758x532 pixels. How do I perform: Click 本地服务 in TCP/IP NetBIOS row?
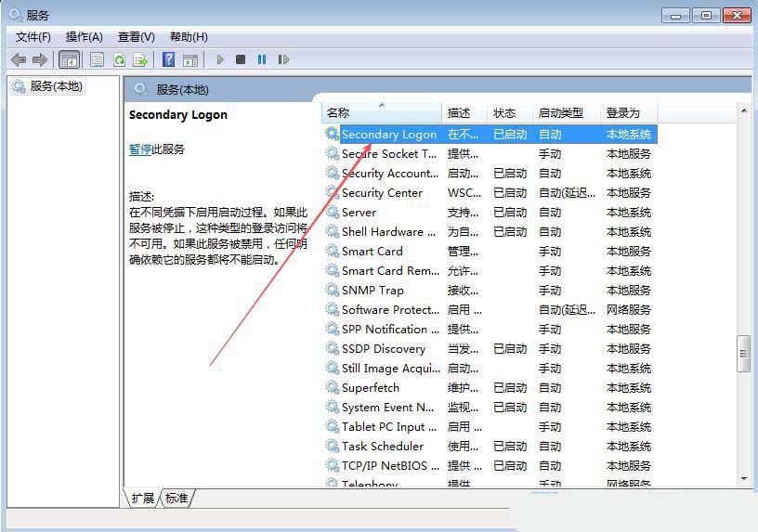click(629, 466)
